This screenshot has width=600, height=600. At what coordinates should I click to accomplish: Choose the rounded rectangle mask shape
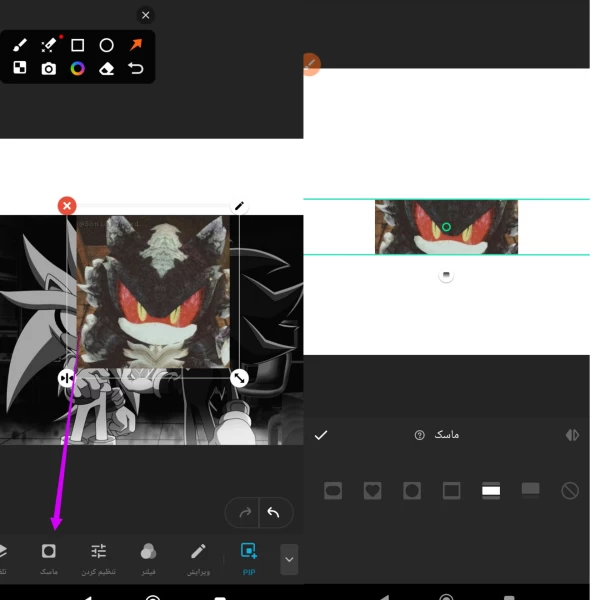[x=333, y=491]
